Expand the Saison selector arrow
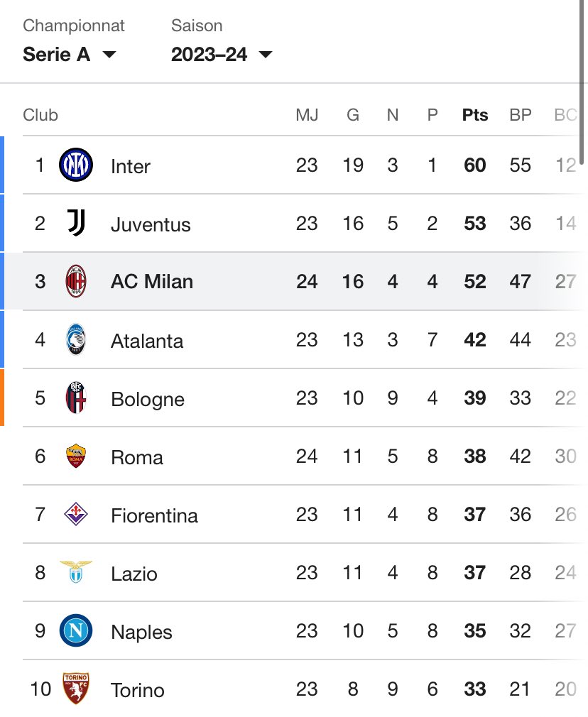 [x=266, y=55]
